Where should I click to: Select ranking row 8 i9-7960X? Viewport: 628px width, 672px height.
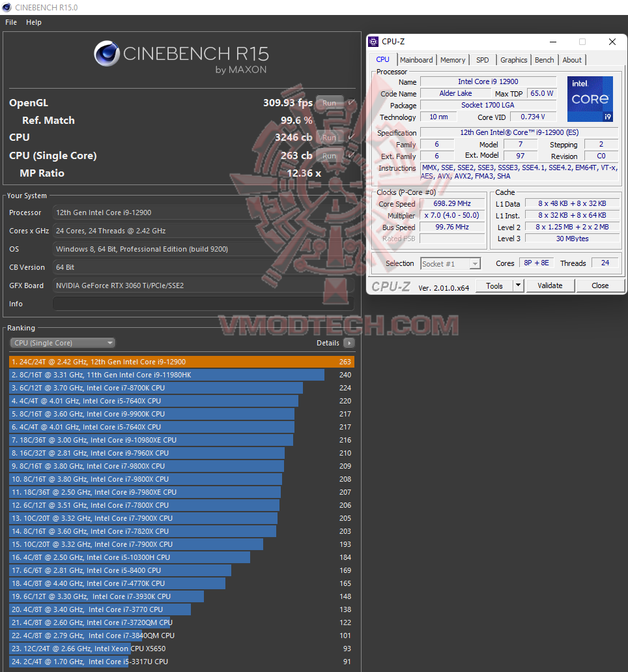(x=182, y=453)
